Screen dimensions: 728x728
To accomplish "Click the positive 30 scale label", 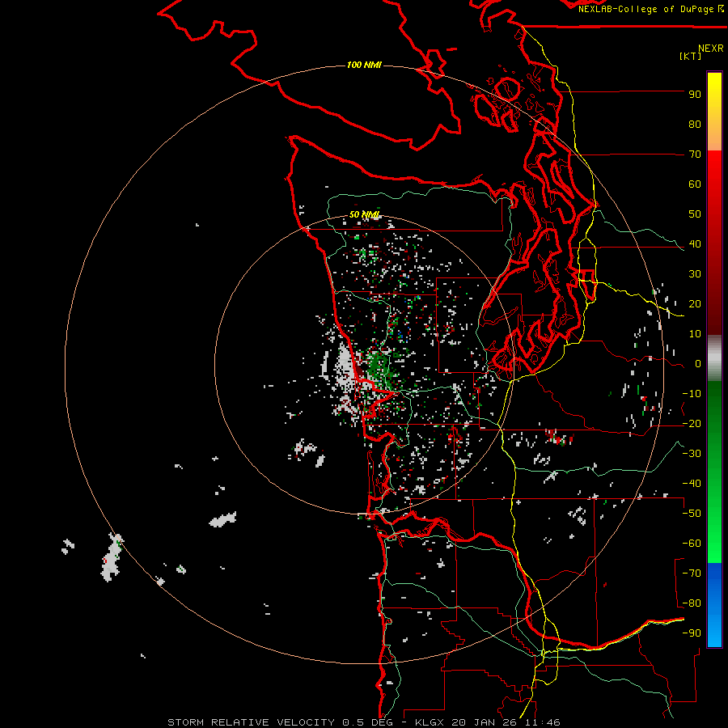I will [695, 274].
